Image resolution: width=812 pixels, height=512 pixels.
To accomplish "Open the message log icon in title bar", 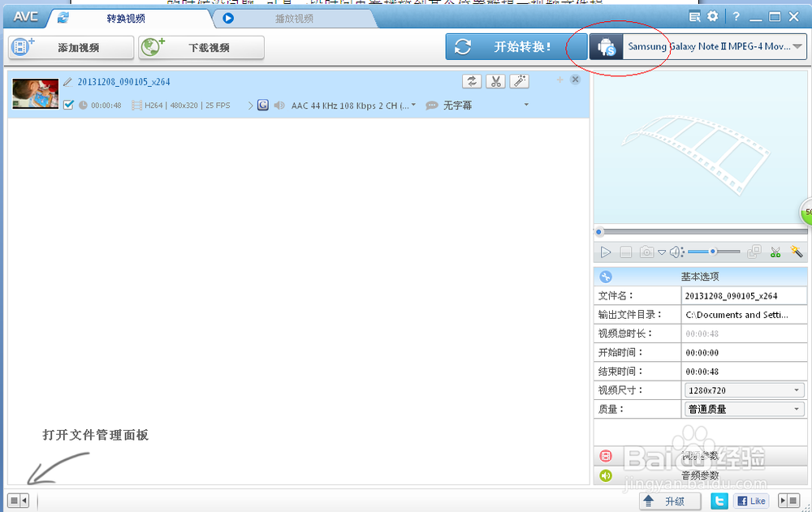I will [x=694, y=16].
